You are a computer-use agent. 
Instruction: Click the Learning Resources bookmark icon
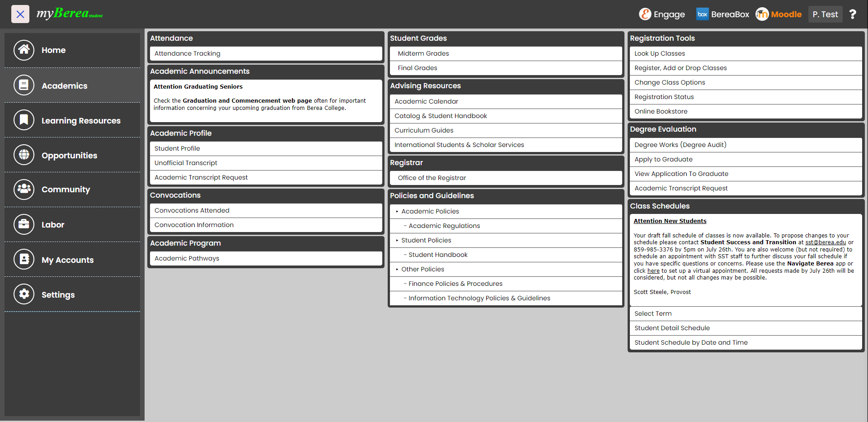coord(24,120)
